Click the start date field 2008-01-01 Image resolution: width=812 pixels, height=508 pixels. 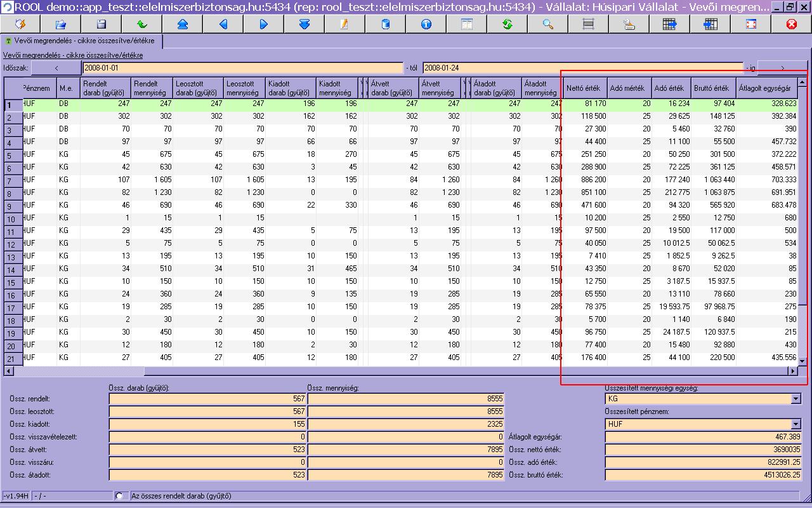[242, 67]
